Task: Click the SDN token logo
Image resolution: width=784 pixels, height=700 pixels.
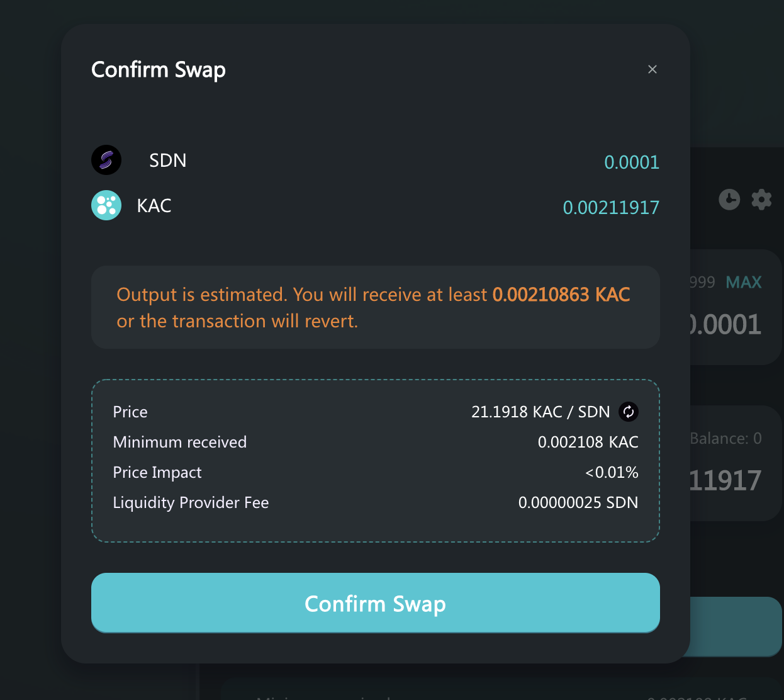Action: 106,160
